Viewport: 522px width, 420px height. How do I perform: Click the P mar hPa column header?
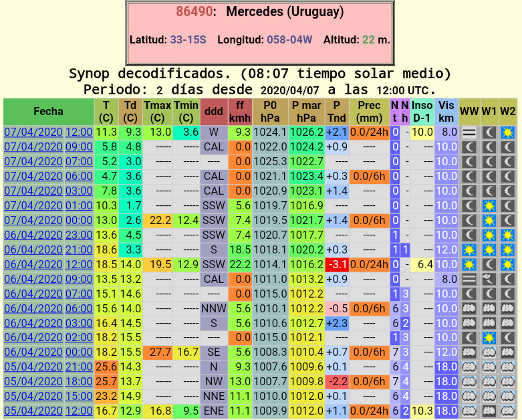(306, 112)
